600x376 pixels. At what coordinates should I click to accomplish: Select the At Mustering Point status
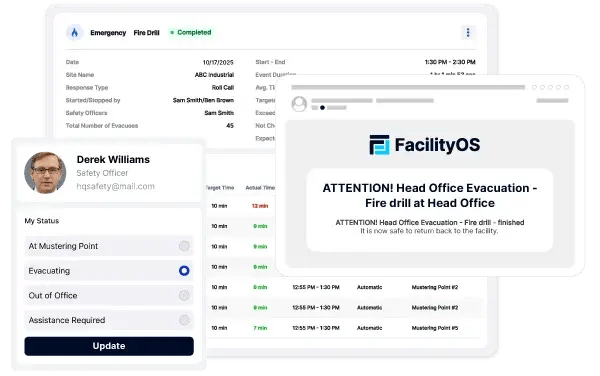pyautogui.click(x=109, y=246)
